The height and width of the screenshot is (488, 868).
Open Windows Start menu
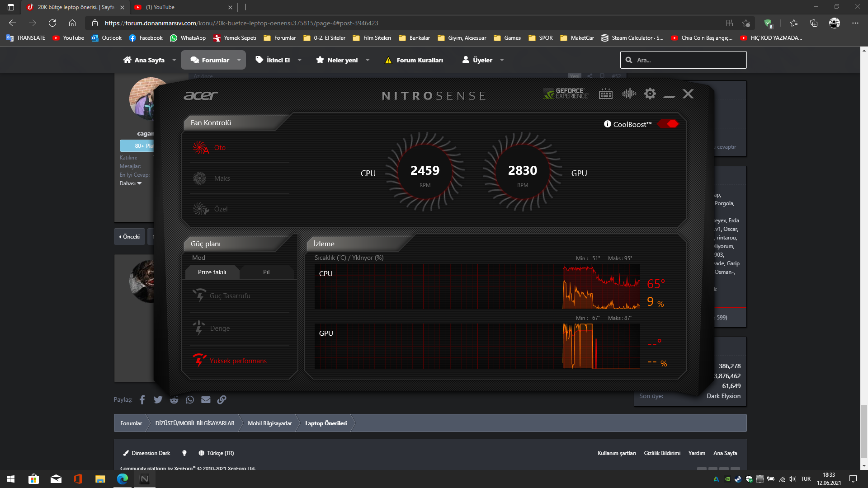(x=11, y=479)
